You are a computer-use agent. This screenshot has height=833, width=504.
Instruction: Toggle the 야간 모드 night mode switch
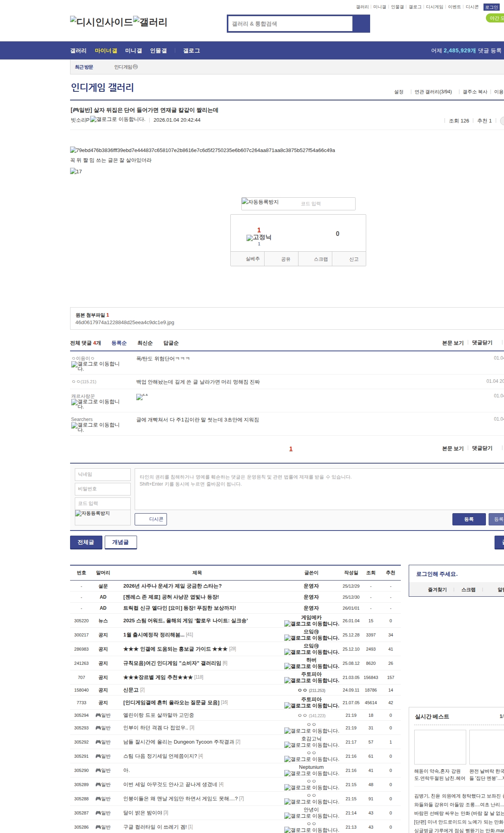tap(495, 18)
